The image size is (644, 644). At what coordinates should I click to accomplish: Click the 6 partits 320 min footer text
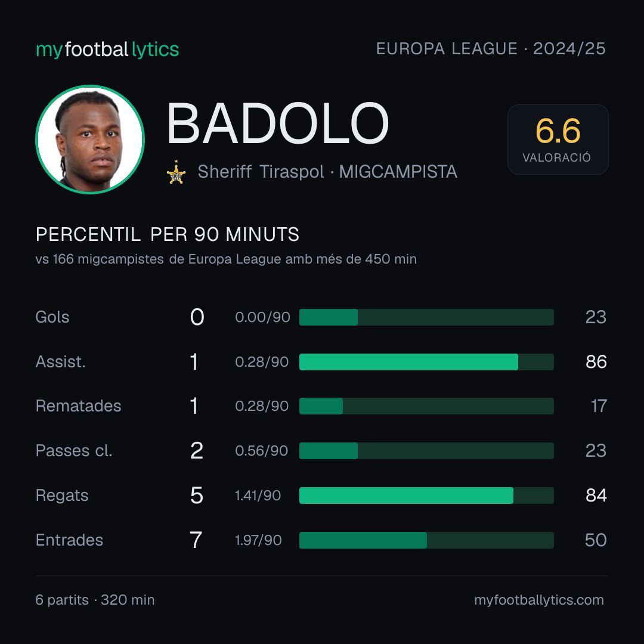[x=95, y=600]
